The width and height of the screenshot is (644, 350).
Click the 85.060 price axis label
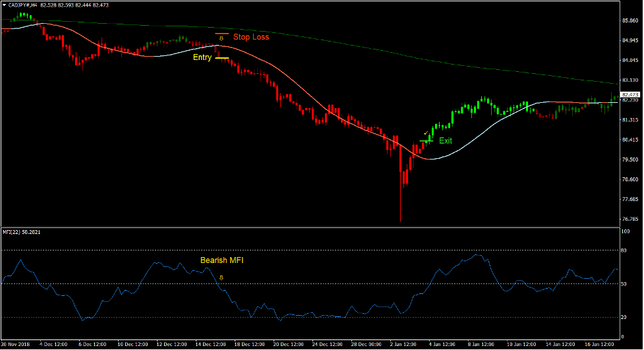[630, 21]
